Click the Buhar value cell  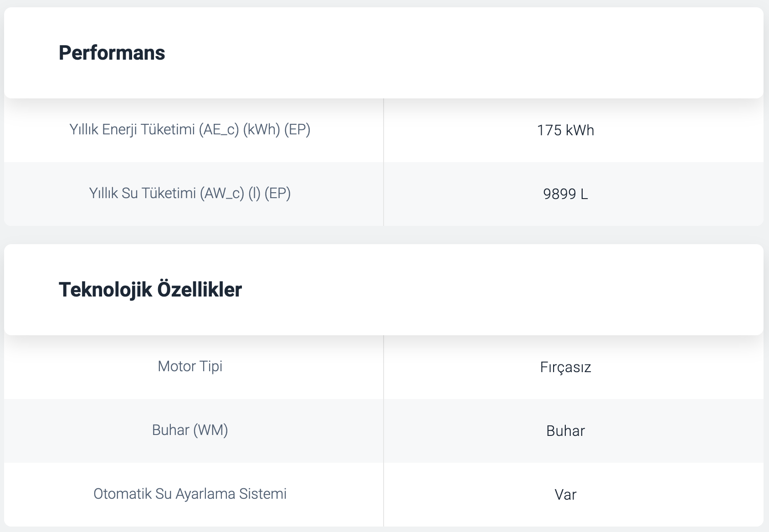pyautogui.click(x=574, y=431)
